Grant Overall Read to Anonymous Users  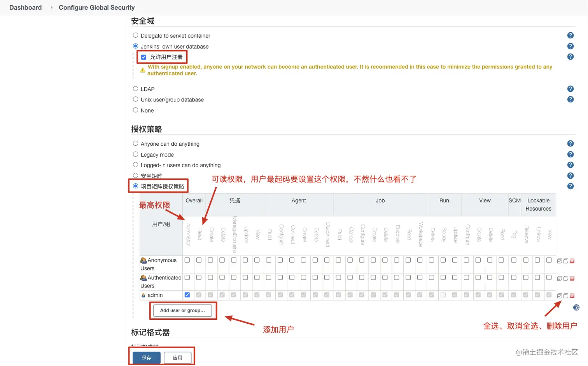pyautogui.click(x=199, y=260)
